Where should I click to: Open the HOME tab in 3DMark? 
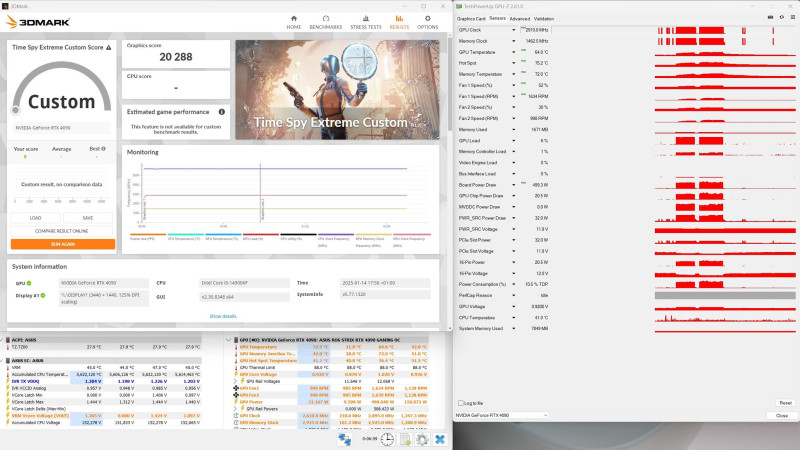[x=293, y=22]
